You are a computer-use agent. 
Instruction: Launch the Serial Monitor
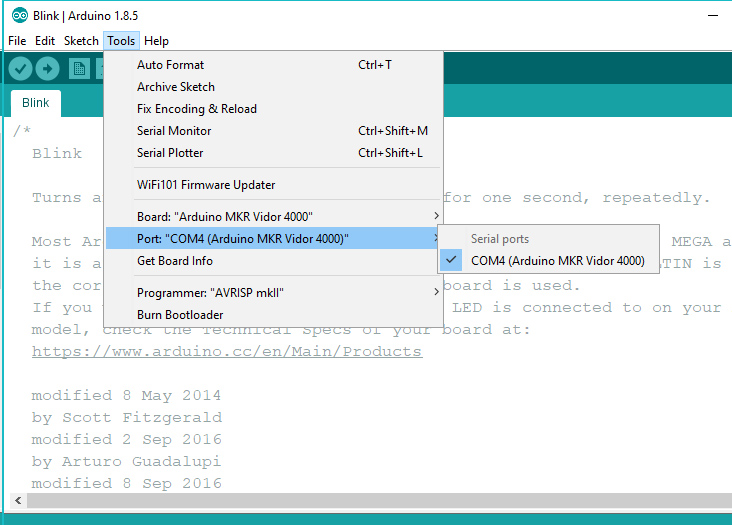pyautogui.click(x=174, y=131)
